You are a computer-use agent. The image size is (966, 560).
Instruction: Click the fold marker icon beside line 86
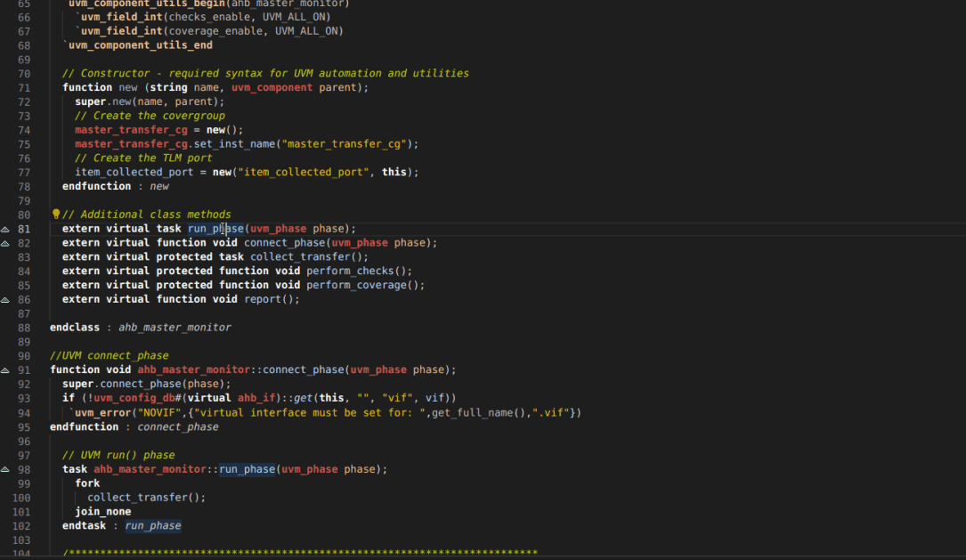click(6, 299)
